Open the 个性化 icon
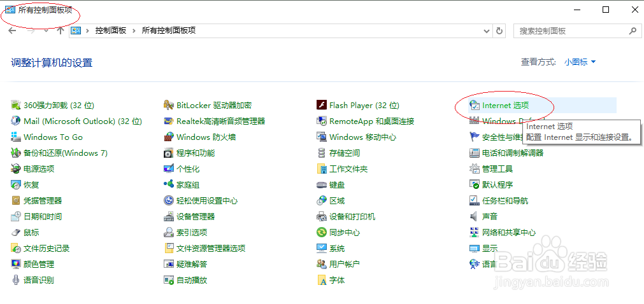The image size is (644, 304). [168, 169]
